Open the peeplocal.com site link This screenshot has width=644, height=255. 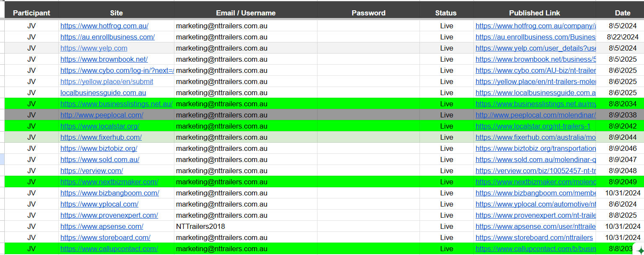point(102,115)
